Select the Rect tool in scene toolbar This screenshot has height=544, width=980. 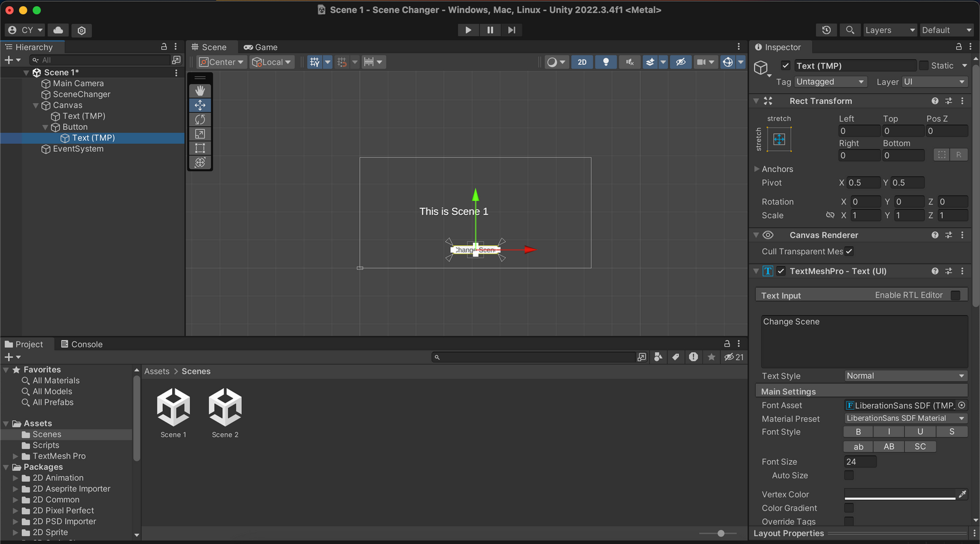coord(200,148)
